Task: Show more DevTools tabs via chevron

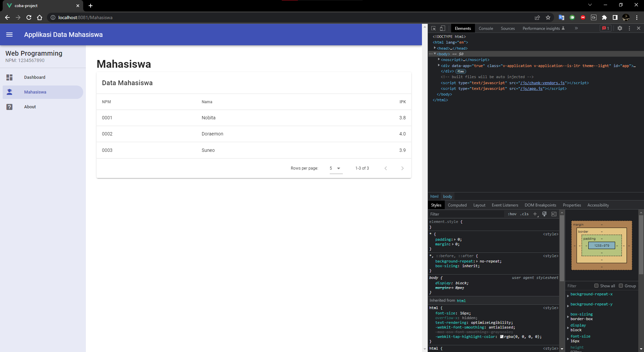Action: tap(576, 28)
